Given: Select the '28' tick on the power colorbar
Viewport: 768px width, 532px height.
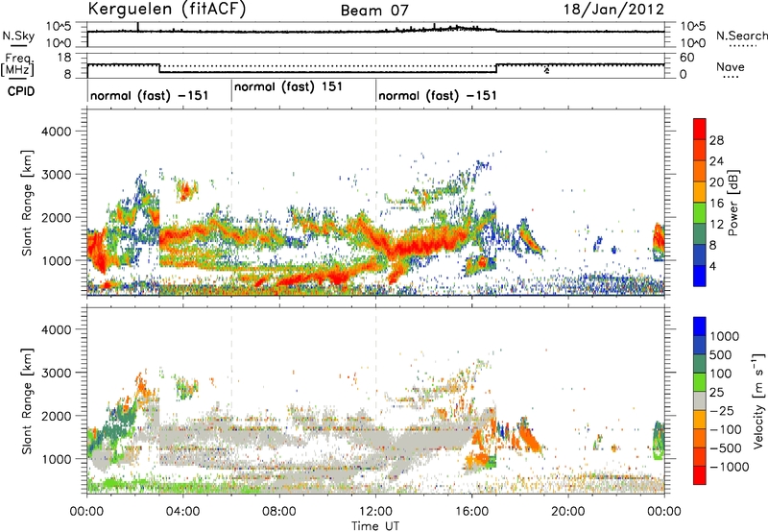Looking at the screenshot, I should (716, 140).
